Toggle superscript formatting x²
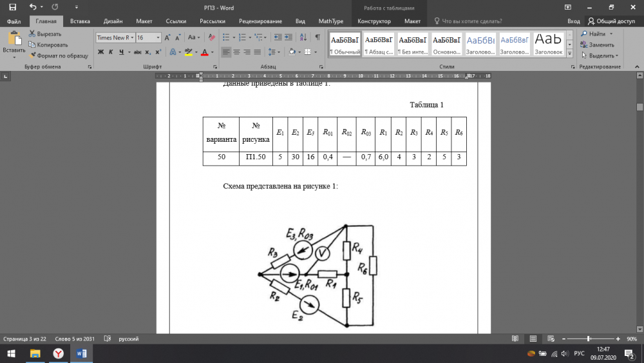The width and height of the screenshot is (644, 363). [x=158, y=52]
